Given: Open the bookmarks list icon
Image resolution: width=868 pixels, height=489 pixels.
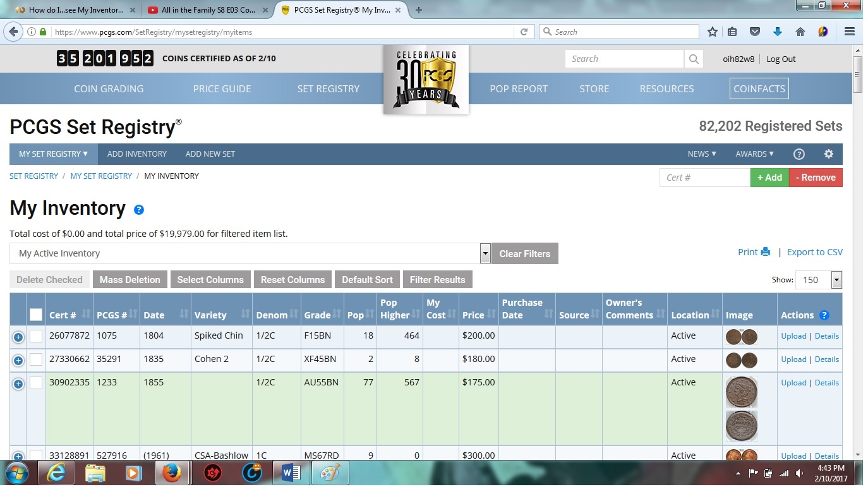Looking at the screenshot, I should (x=733, y=32).
